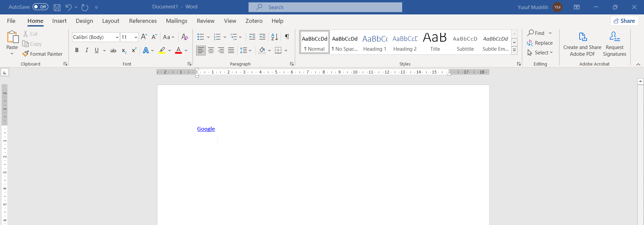Switch to the Layout tab
The image size is (644, 225).
(111, 21)
